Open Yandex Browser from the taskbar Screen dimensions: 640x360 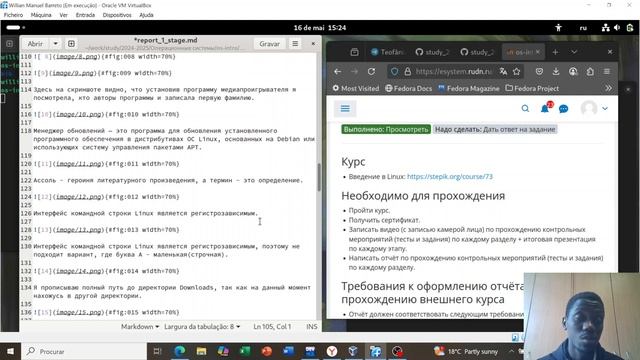click(x=332, y=351)
